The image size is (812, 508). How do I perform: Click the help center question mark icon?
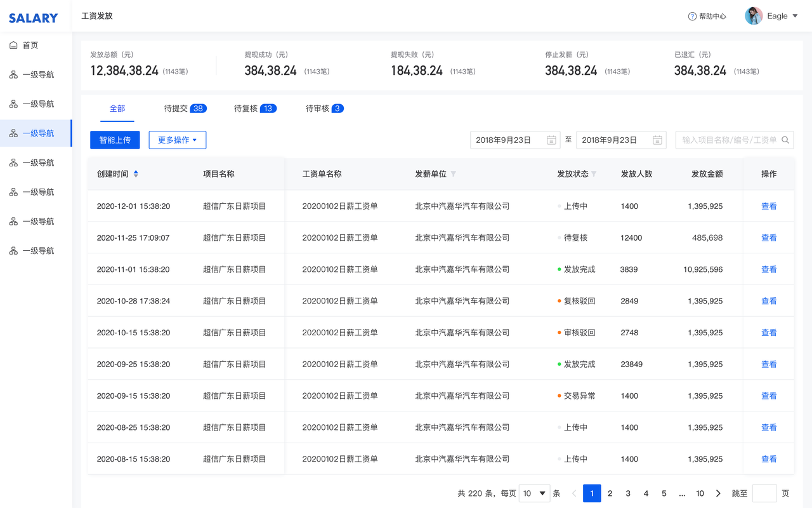click(x=692, y=17)
